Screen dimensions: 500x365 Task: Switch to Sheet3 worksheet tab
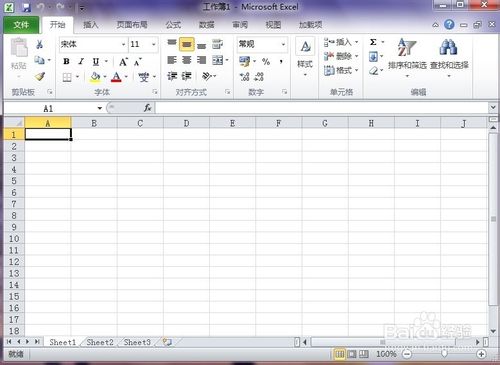(137, 342)
